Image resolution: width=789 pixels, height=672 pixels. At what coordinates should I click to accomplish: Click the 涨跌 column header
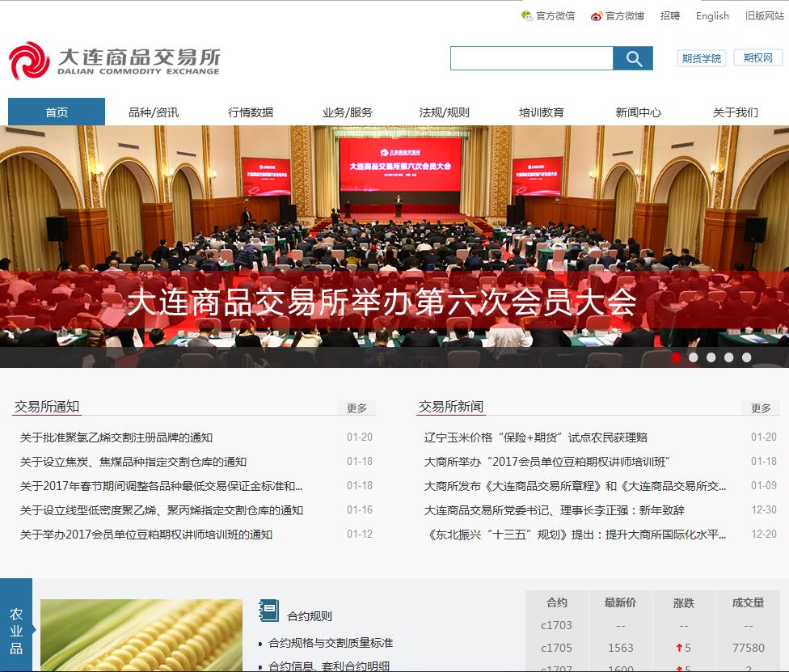click(x=684, y=602)
